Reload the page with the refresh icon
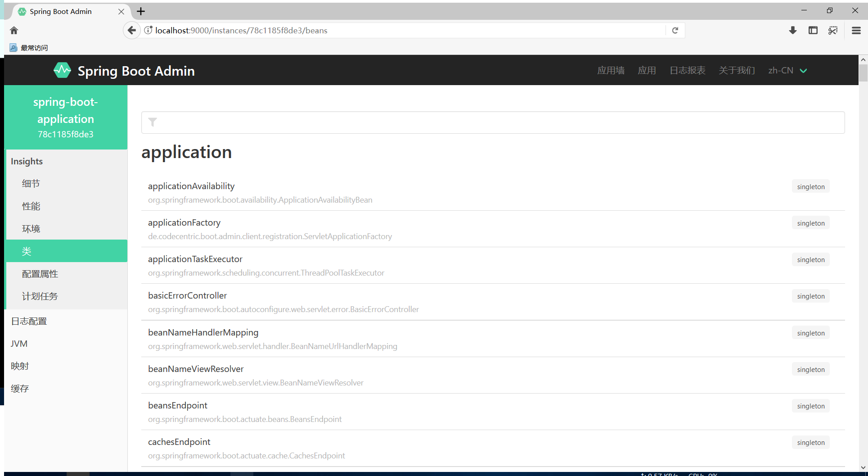 pos(675,30)
